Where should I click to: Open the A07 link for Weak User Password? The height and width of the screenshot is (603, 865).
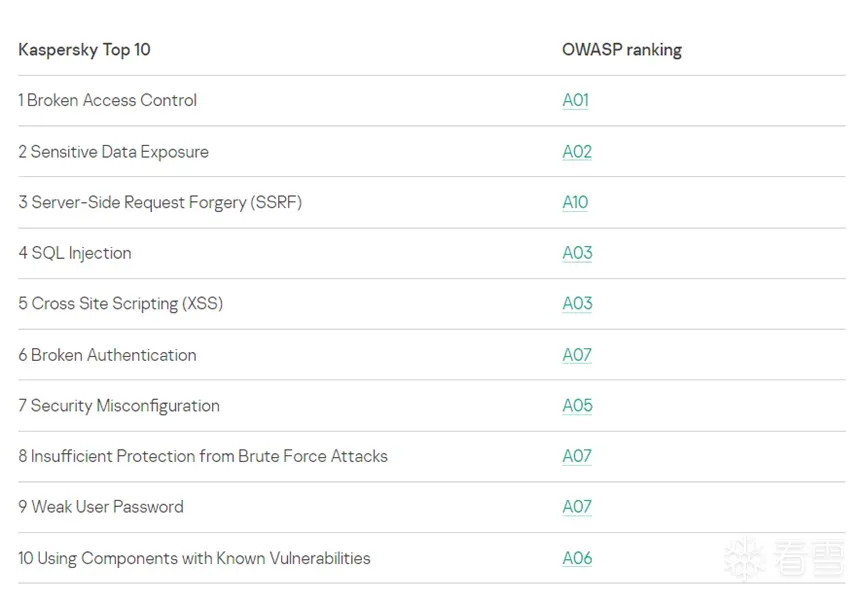[577, 507]
